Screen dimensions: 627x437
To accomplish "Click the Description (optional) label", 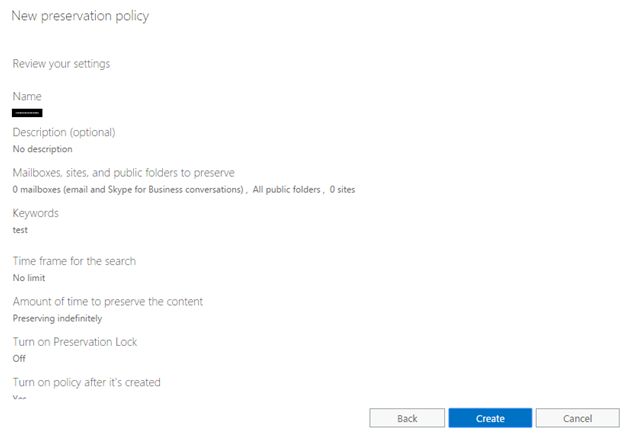I will (x=64, y=132).
